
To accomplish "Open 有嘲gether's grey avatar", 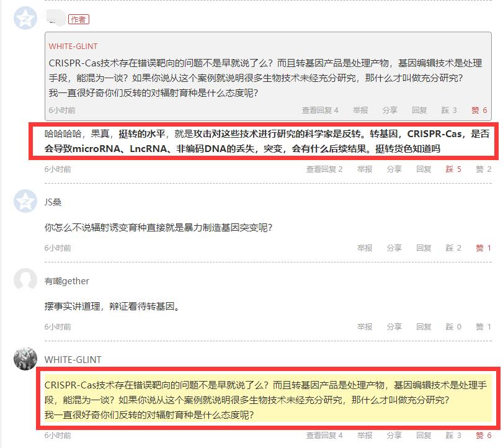I will point(25,279).
